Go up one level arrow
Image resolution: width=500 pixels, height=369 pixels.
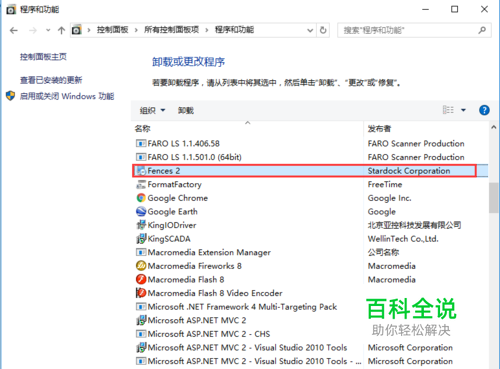click(x=61, y=31)
